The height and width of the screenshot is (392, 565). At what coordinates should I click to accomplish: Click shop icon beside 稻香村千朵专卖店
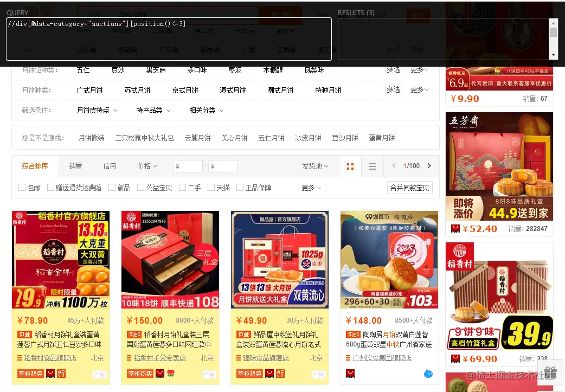pos(129,358)
